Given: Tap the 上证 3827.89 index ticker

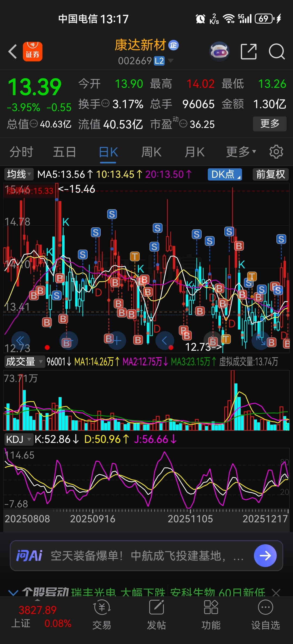Looking at the screenshot, I should [x=41, y=617].
